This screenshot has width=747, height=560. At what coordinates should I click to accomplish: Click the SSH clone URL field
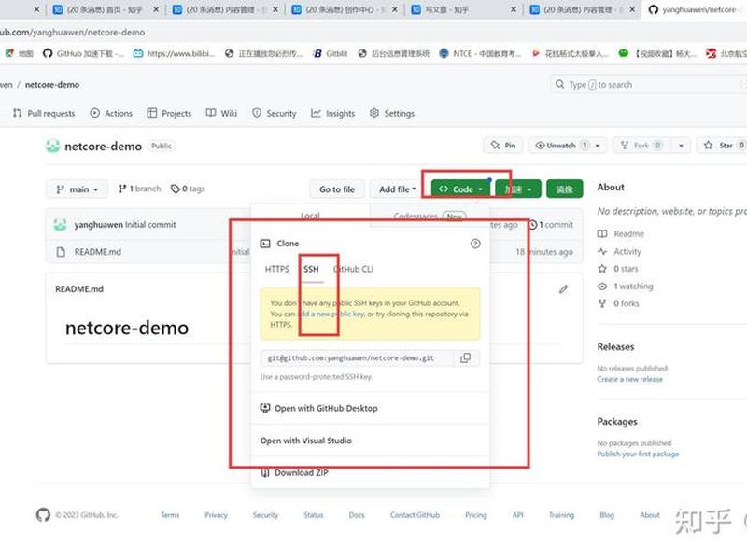click(x=357, y=357)
